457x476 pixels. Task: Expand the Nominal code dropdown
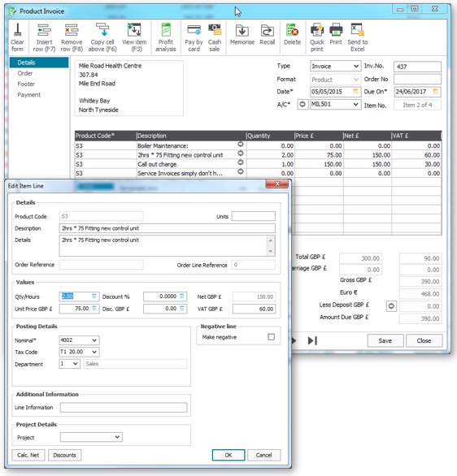[94, 340]
